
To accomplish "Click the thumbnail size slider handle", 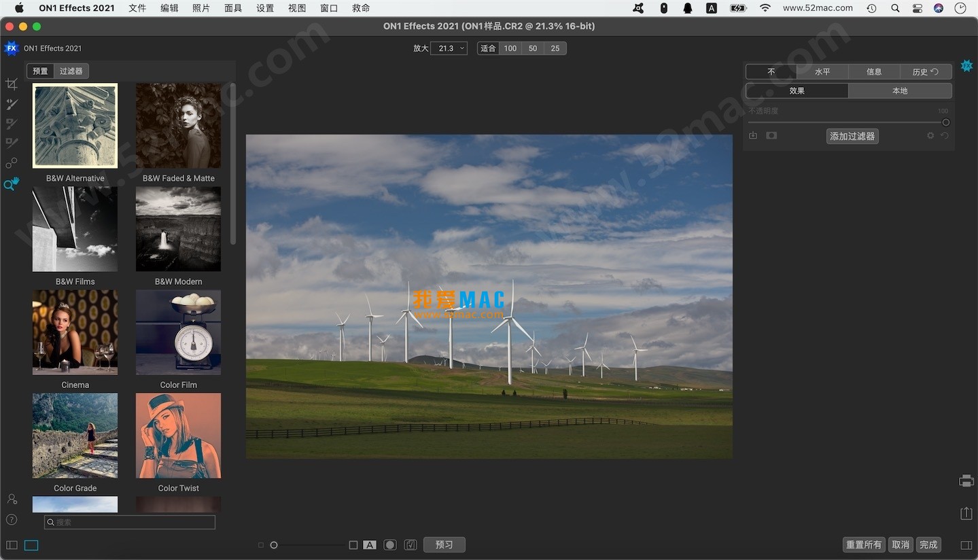I will [x=274, y=545].
